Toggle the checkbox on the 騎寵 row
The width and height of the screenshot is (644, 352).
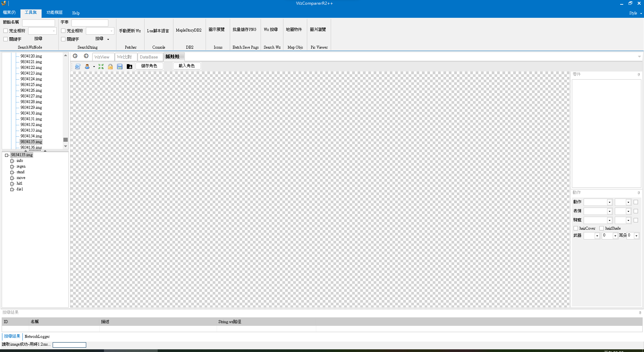click(636, 220)
